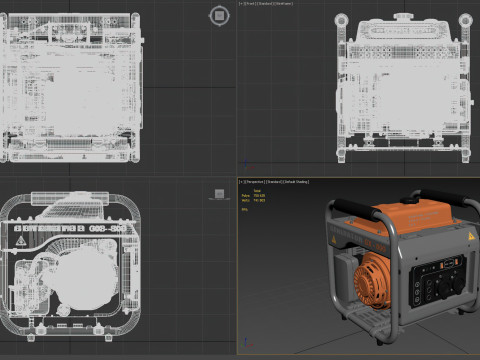Open the Wireframe shading menu in the Front viewport
The height and width of the screenshot is (360, 480).
pos(284,4)
